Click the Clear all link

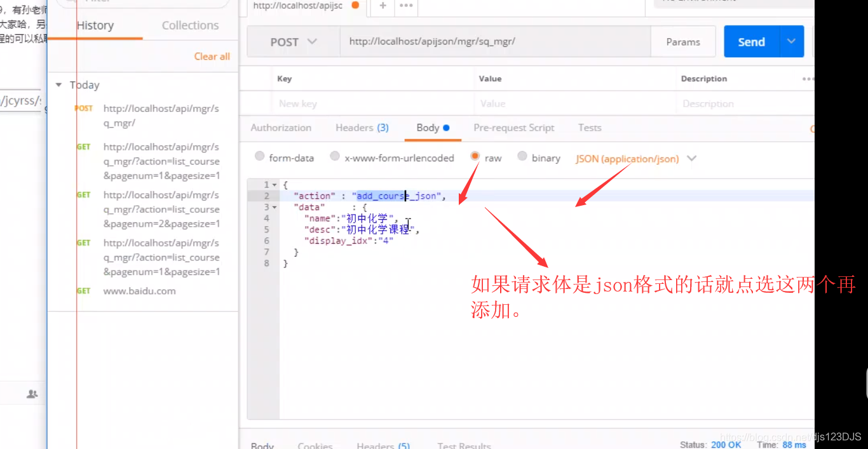click(x=212, y=57)
